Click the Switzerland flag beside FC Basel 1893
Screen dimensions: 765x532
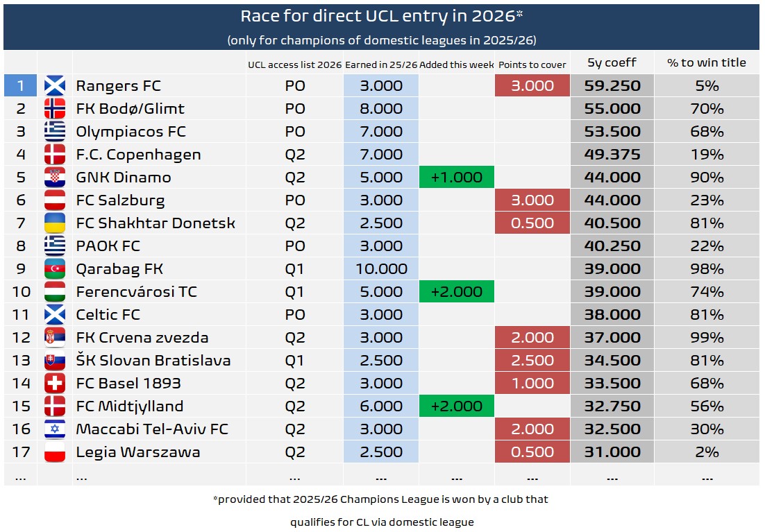pyautogui.click(x=55, y=384)
